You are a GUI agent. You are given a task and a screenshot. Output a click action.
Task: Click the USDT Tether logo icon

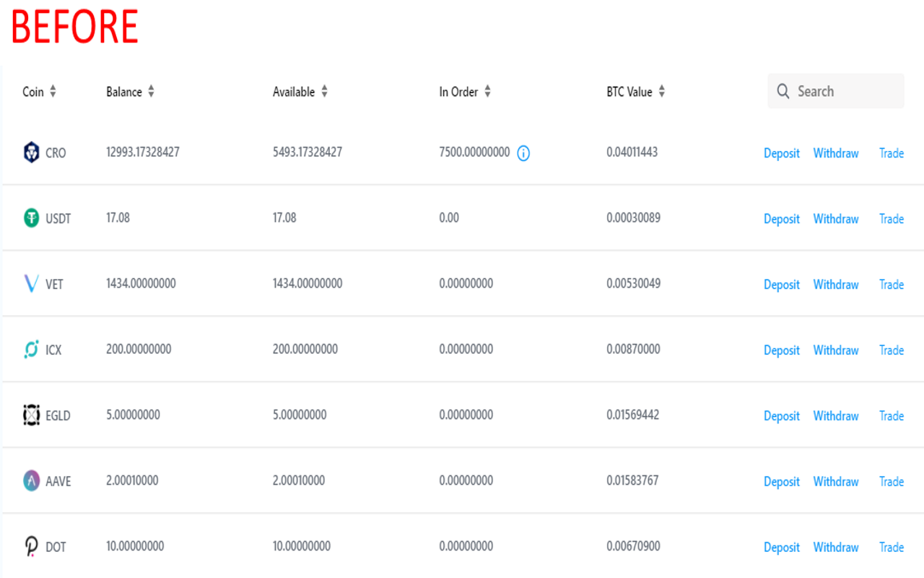pyautogui.click(x=31, y=217)
